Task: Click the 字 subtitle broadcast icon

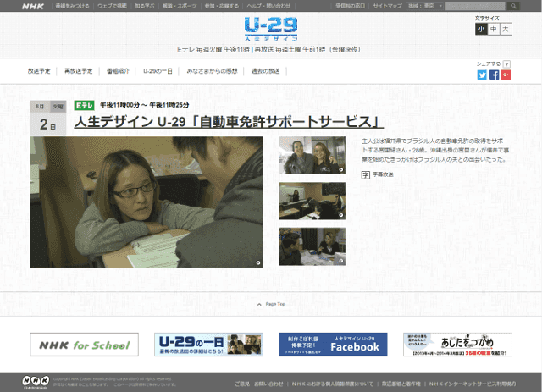Action: point(366,175)
